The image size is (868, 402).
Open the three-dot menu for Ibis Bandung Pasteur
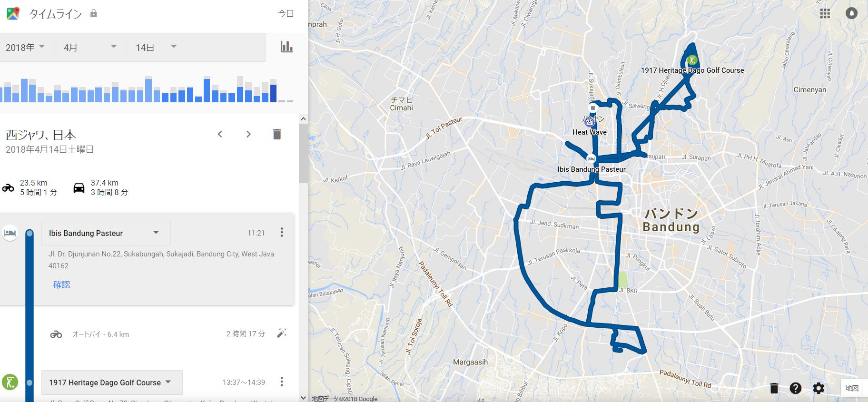pyautogui.click(x=282, y=232)
